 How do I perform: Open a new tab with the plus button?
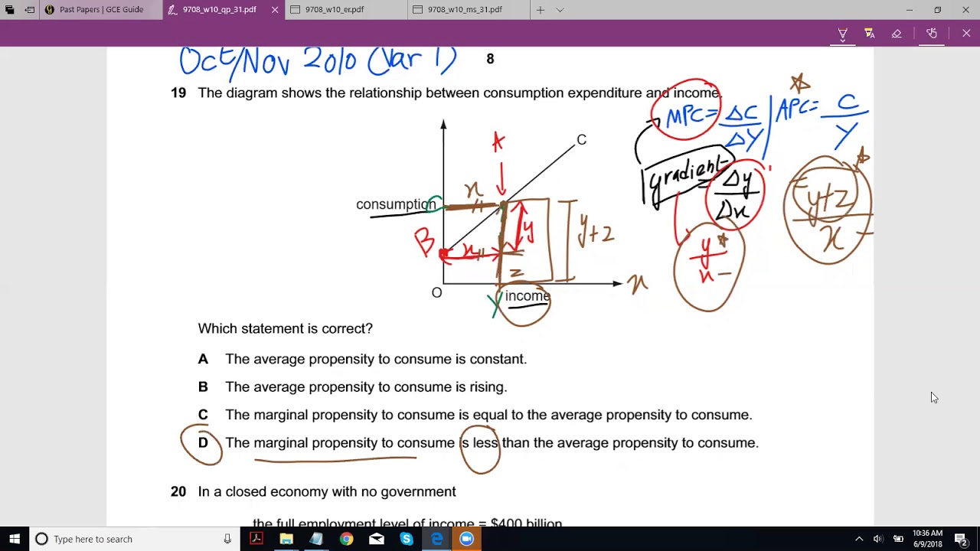(541, 10)
